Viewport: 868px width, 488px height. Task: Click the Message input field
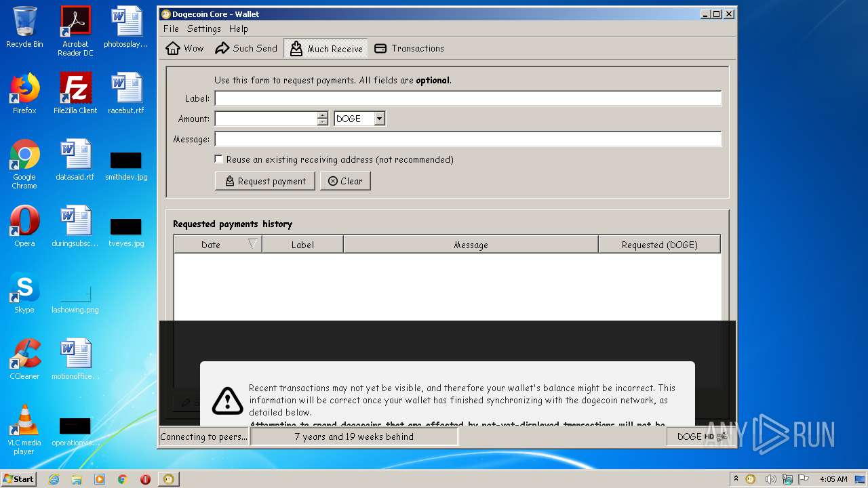[x=468, y=139]
